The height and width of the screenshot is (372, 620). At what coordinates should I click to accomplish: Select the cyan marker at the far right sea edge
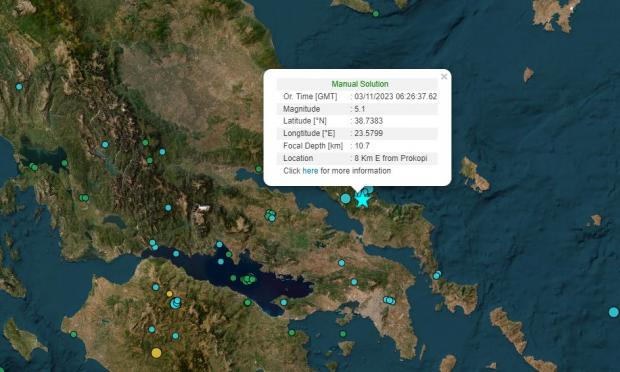(x=614, y=312)
